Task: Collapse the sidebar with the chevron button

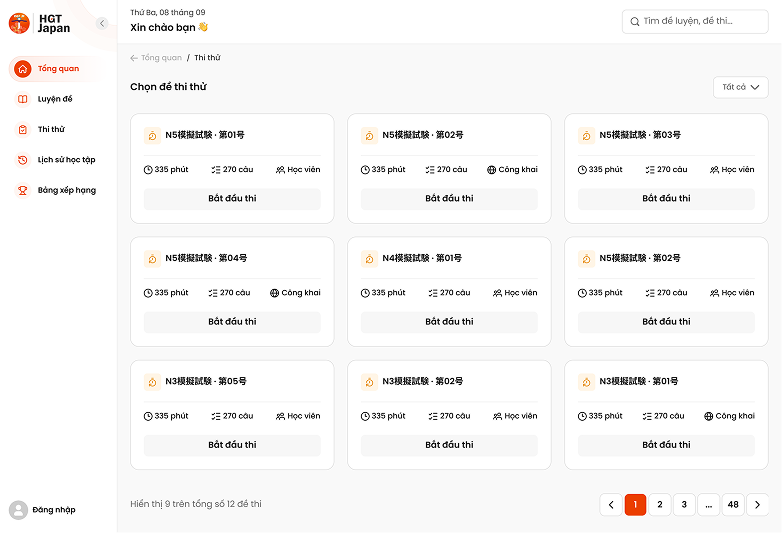Action: coord(102,23)
